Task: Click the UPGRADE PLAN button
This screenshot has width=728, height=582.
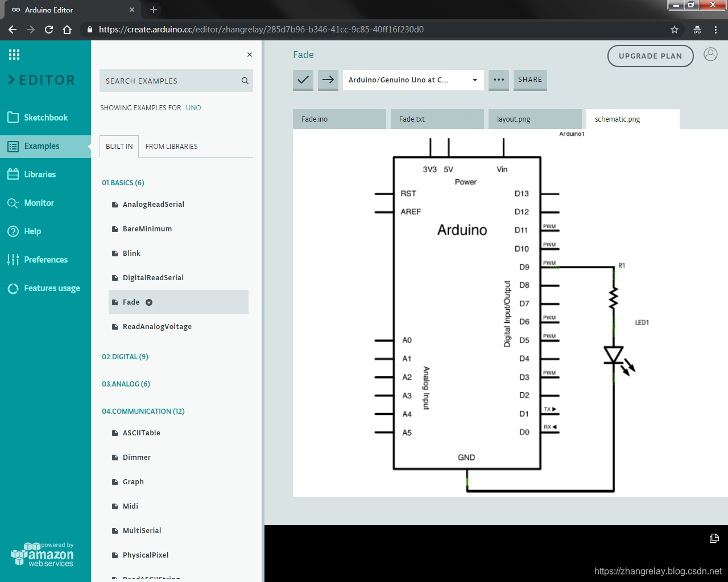Action: coord(650,56)
